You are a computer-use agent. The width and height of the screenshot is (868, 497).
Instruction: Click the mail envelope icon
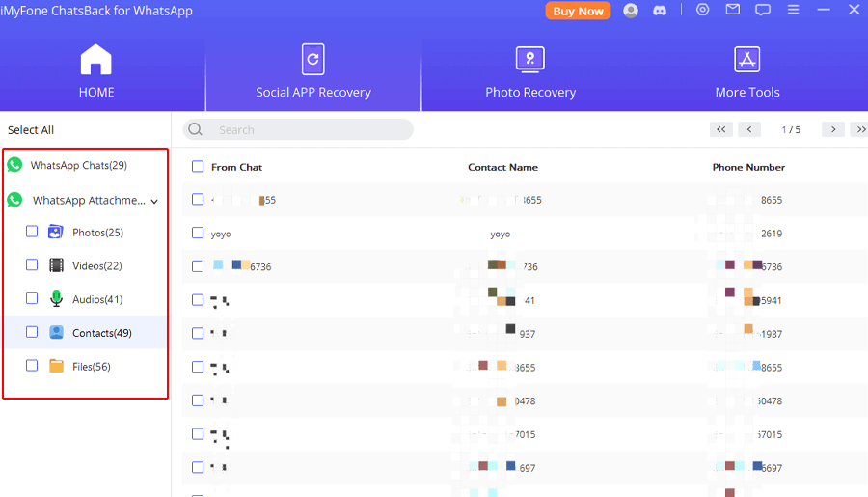[x=733, y=11]
